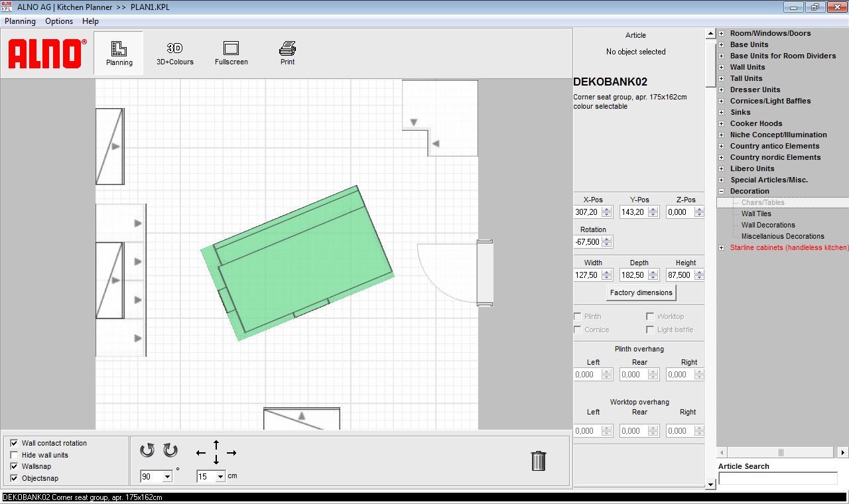Open Fullscreen view
Image resolution: width=849 pixels, height=504 pixels.
[231, 54]
